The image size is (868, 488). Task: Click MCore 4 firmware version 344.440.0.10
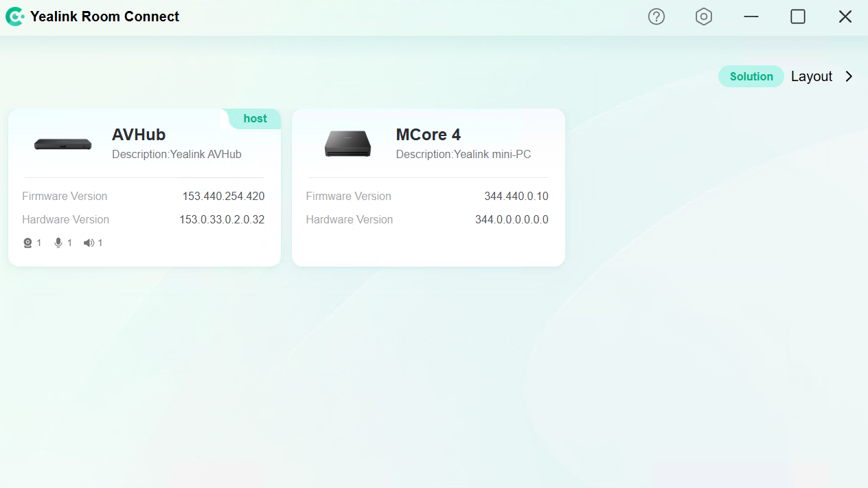coord(516,196)
